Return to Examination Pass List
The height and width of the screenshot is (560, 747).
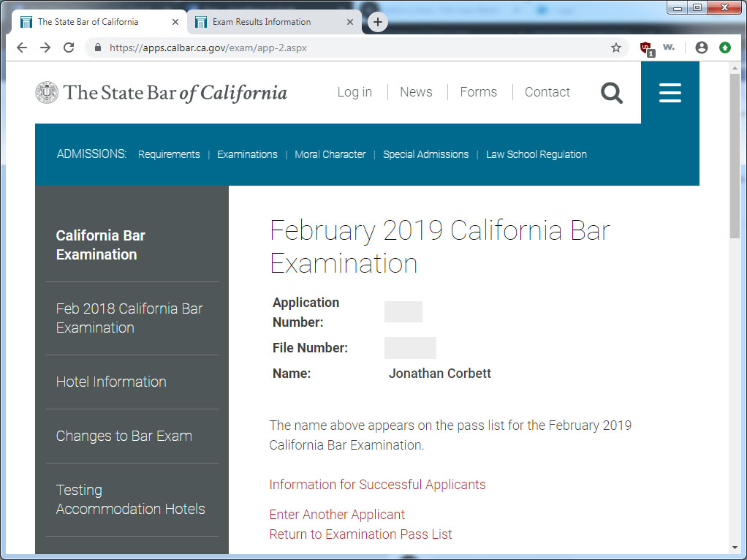point(360,534)
